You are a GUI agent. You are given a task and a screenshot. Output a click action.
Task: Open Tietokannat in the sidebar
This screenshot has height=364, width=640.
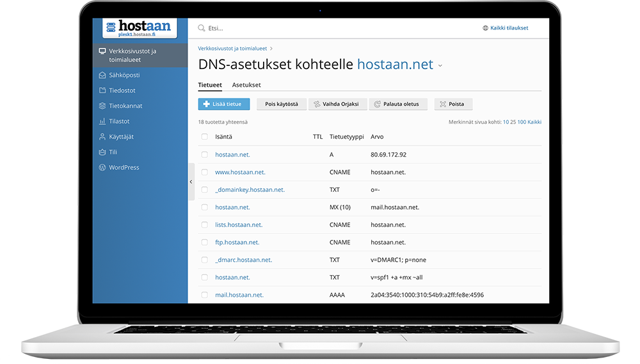tap(140, 106)
